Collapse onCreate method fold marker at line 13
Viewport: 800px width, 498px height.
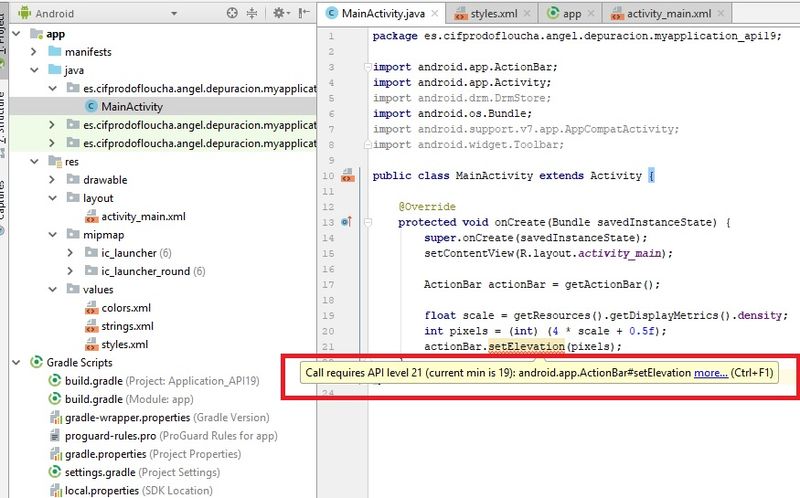tap(367, 222)
